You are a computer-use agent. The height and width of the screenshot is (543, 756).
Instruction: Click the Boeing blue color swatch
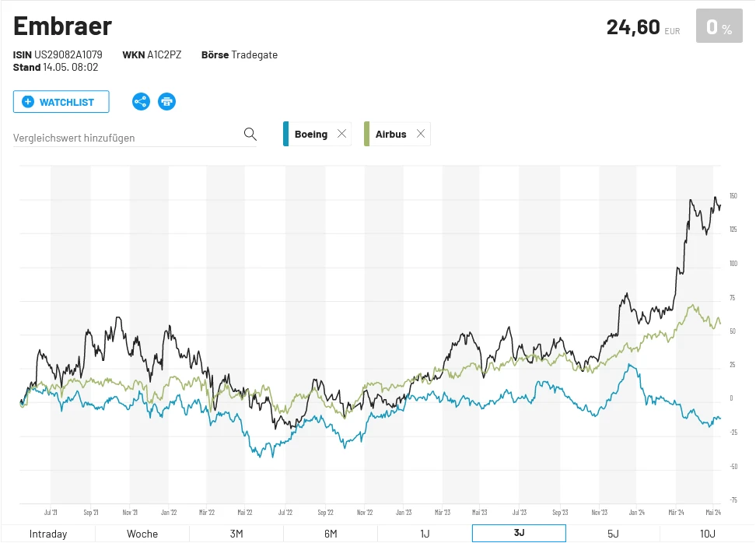(286, 134)
